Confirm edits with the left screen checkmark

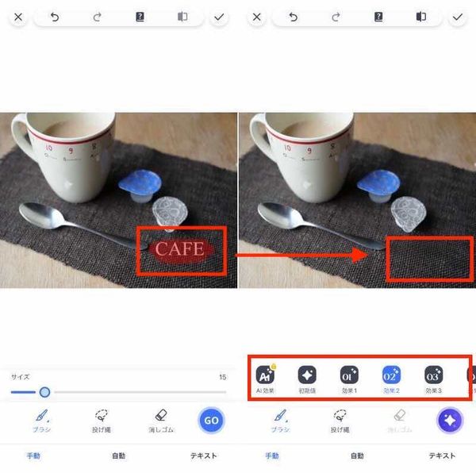pyautogui.click(x=219, y=17)
